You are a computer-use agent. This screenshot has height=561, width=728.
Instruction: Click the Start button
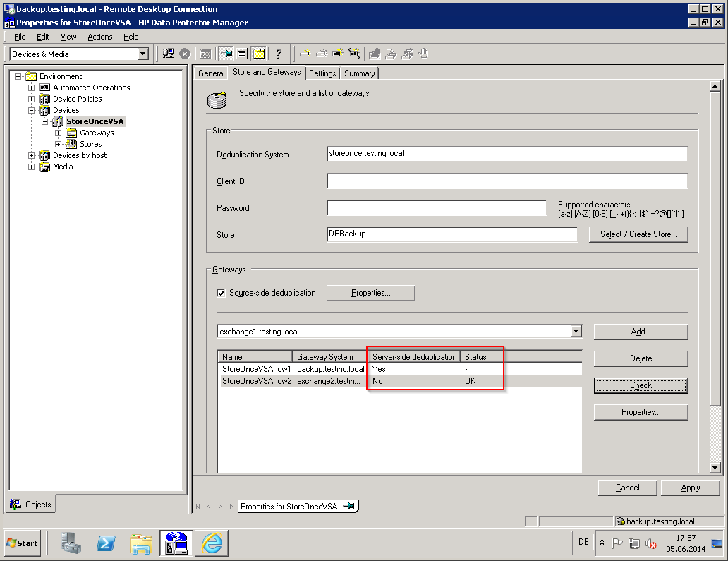tap(23, 543)
